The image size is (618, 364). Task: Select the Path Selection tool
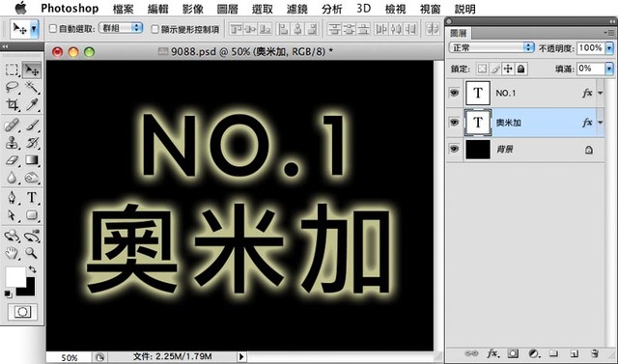point(12,215)
